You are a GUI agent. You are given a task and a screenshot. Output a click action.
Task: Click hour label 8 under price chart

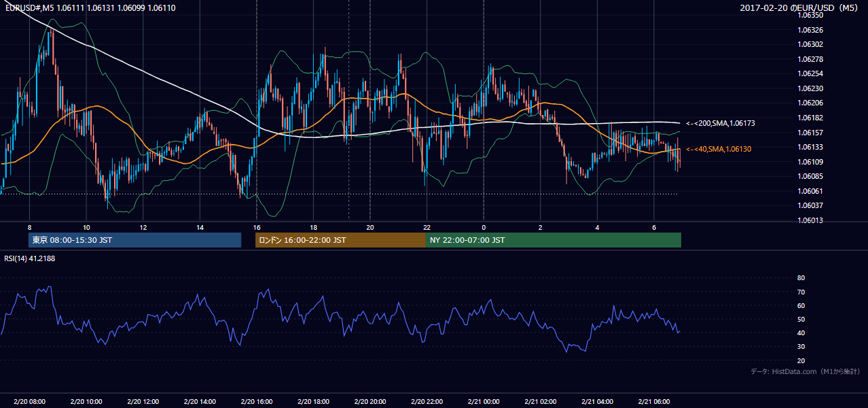pos(29,227)
